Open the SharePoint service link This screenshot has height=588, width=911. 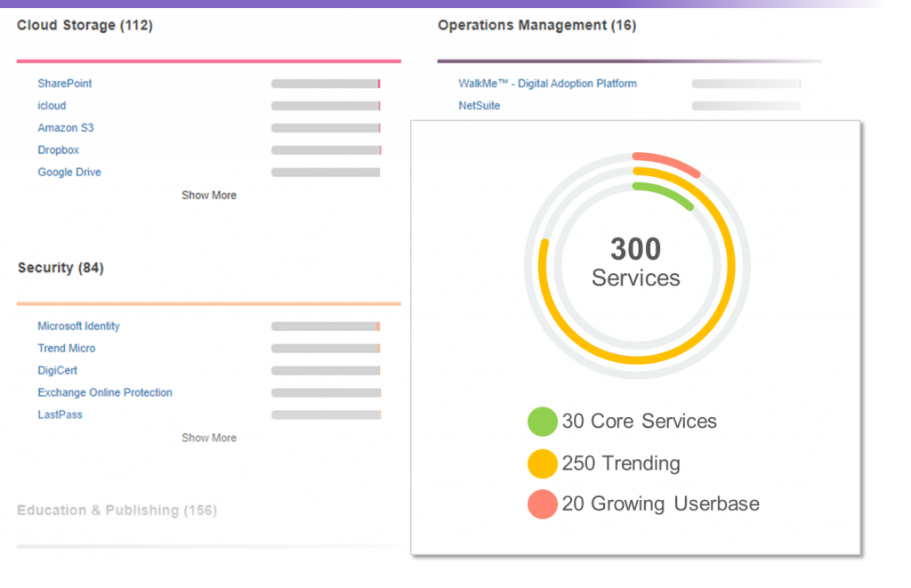click(x=65, y=84)
